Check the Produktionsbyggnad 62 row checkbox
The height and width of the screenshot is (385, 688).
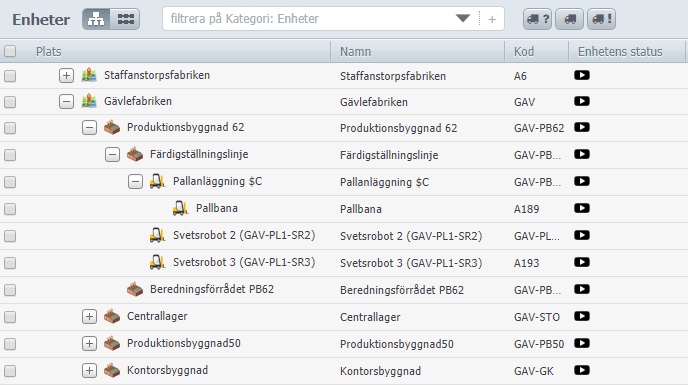pos(10,128)
